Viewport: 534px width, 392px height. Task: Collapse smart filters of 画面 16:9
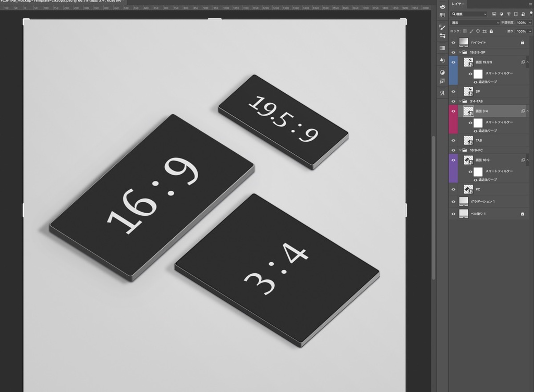pyautogui.click(x=528, y=160)
